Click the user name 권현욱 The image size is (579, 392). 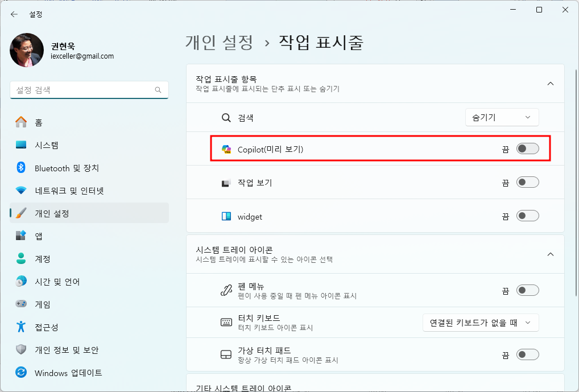pos(63,46)
